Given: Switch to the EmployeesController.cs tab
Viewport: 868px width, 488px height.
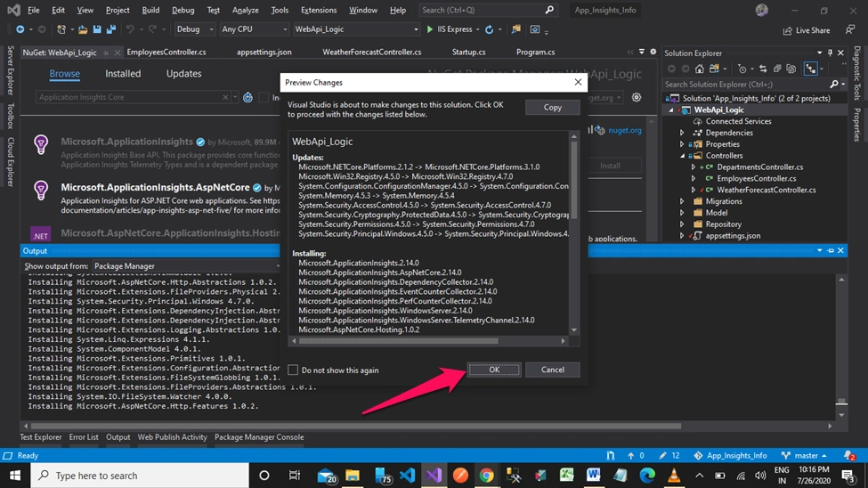Looking at the screenshot, I should pos(166,52).
